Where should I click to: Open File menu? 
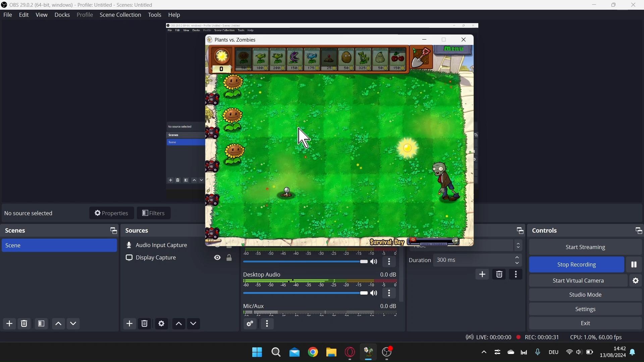click(8, 15)
